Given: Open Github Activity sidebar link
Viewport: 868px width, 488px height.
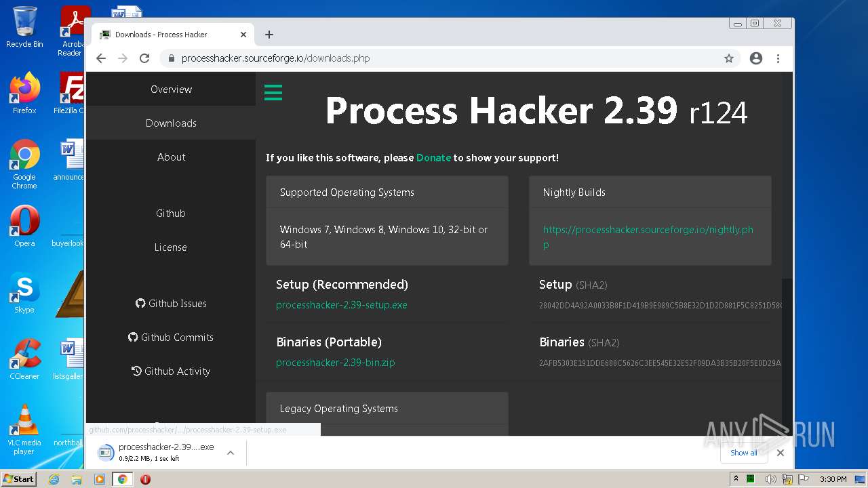Looking at the screenshot, I should pos(171,371).
